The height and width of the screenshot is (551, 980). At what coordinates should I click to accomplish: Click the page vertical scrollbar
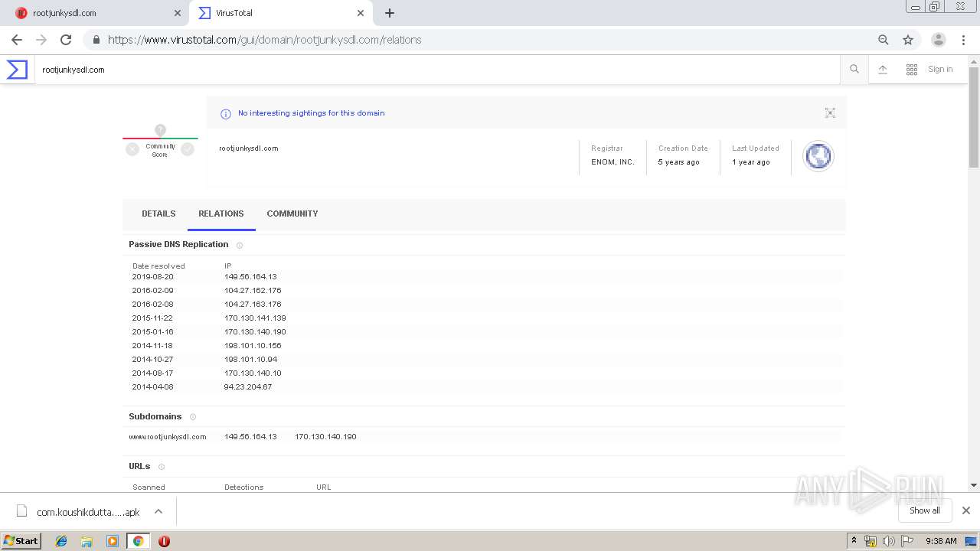click(x=974, y=117)
